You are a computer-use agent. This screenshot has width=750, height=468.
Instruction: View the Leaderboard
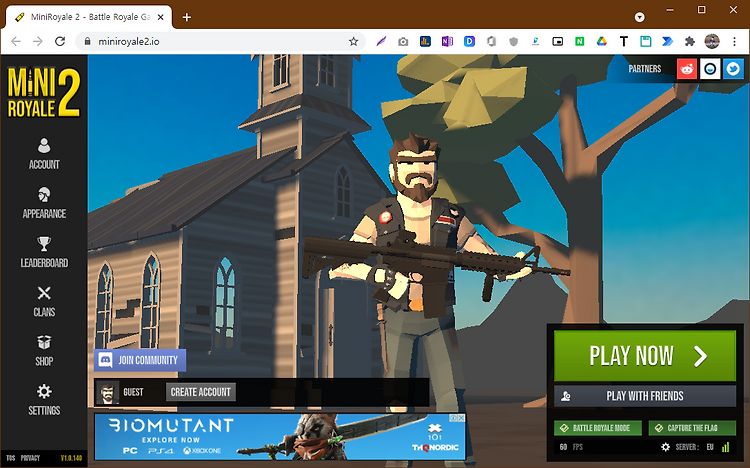click(x=44, y=252)
